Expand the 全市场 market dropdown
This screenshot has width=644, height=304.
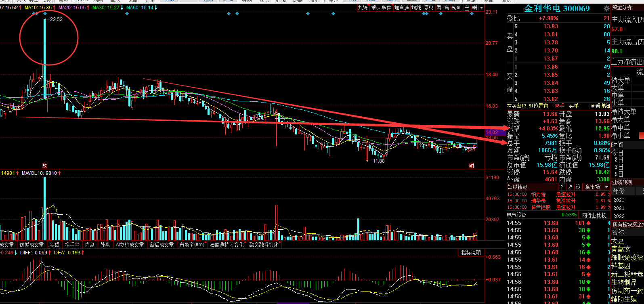[x=597, y=187]
